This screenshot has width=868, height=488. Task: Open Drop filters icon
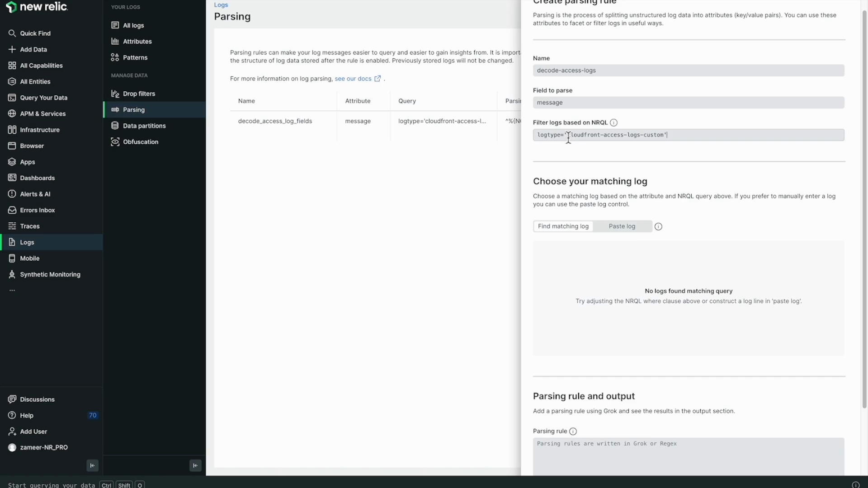[x=115, y=94]
